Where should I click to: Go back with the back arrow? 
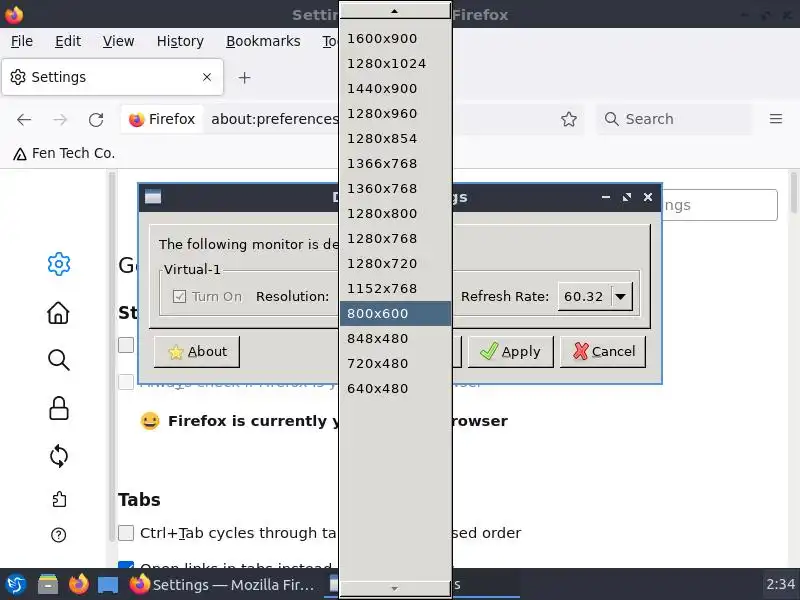coord(24,119)
